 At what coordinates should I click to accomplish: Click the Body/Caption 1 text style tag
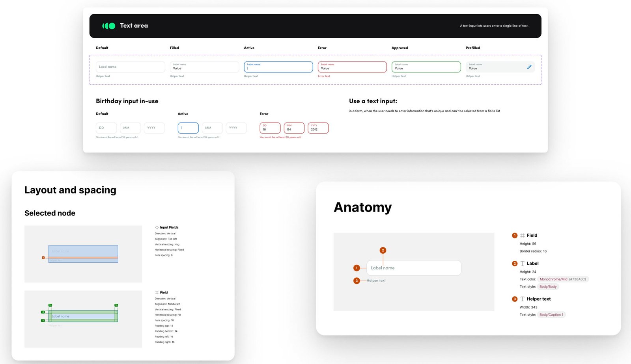coord(551,315)
